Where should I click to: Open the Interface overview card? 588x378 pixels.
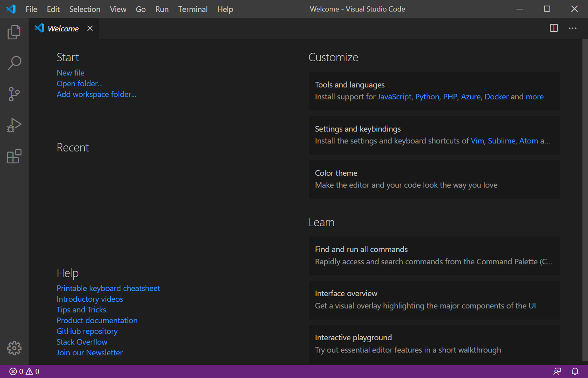pyautogui.click(x=434, y=300)
